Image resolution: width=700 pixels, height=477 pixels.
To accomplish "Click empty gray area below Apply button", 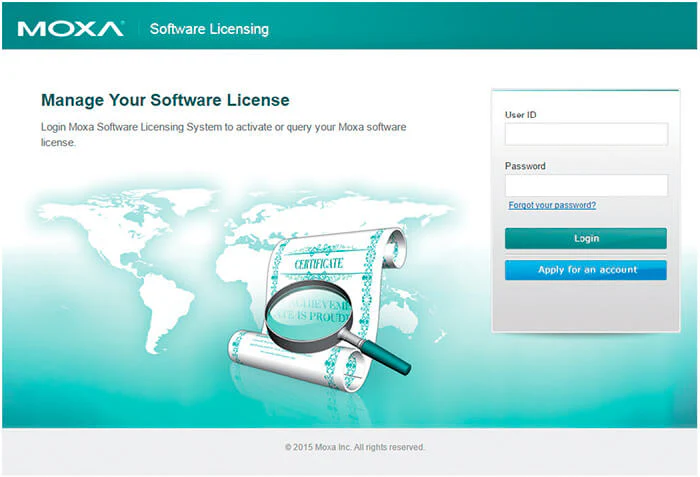I will point(586,306).
